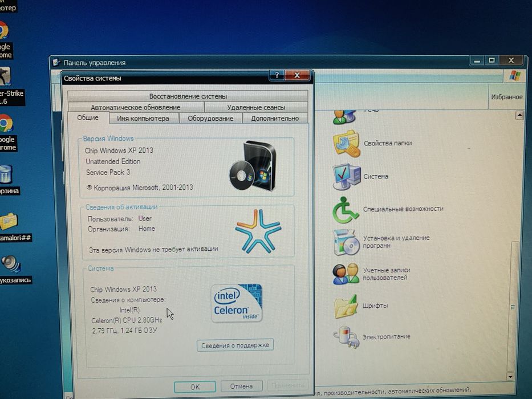Confirm with the OK button
The height and width of the screenshot is (399, 532).
[x=195, y=387]
